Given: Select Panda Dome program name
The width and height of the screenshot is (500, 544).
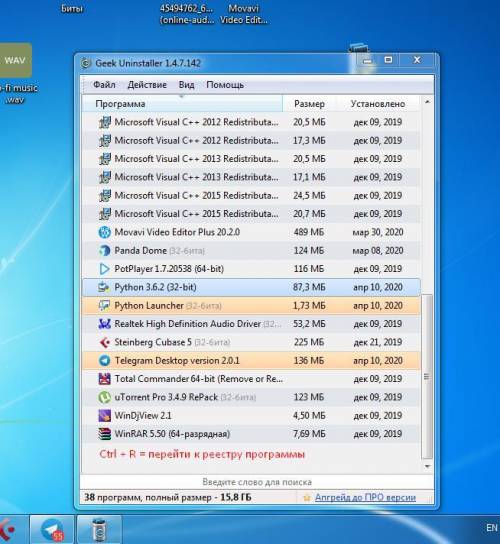Looking at the screenshot, I should click(141, 250).
